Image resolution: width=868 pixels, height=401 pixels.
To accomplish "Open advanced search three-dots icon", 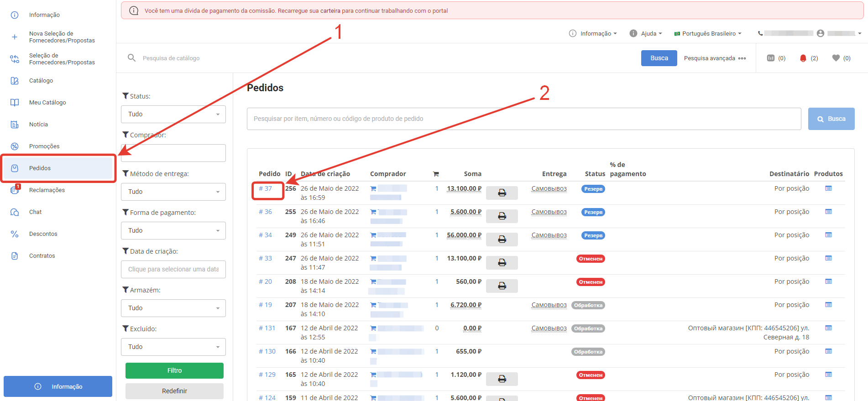I will [x=742, y=58].
